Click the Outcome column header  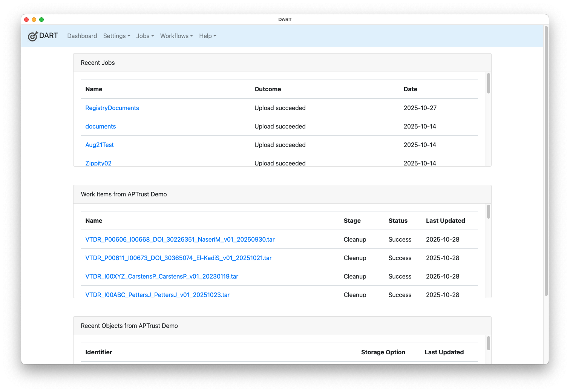(268, 89)
